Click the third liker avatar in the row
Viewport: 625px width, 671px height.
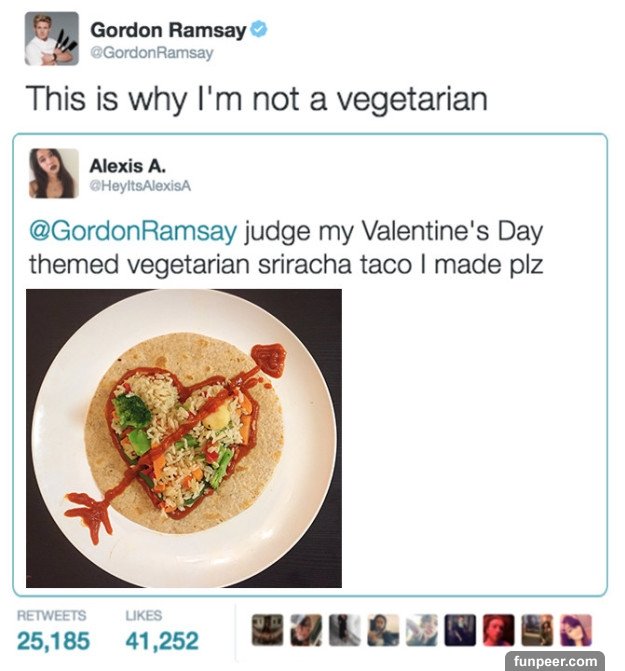tap(344, 630)
